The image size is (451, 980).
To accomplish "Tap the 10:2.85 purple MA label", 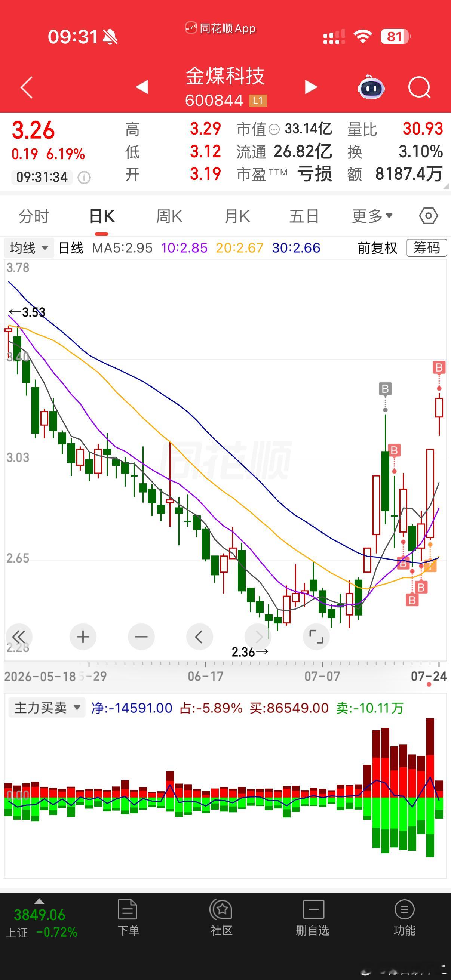I will click(x=184, y=248).
